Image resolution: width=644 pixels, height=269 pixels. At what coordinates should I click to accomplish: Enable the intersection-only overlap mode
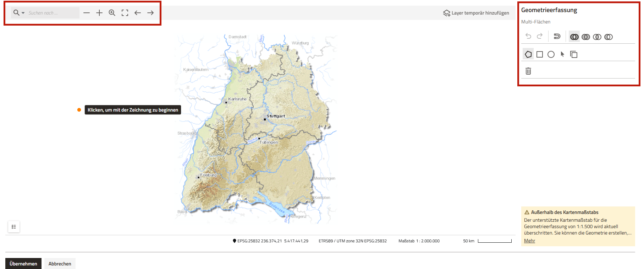tap(597, 37)
